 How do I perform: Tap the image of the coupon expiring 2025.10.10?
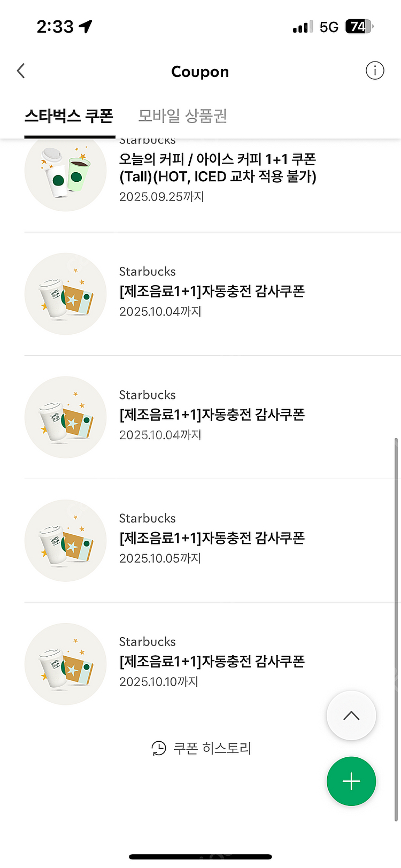click(x=66, y=664)
